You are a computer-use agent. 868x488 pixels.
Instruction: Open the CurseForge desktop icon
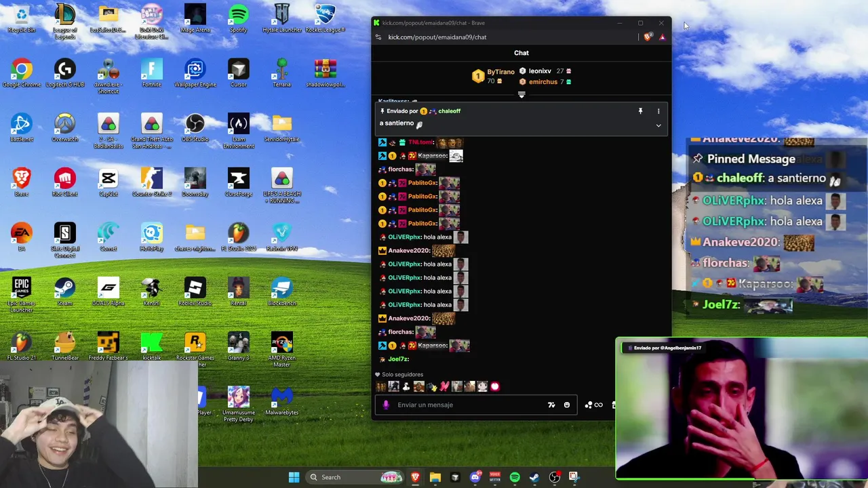coord(238,183)
